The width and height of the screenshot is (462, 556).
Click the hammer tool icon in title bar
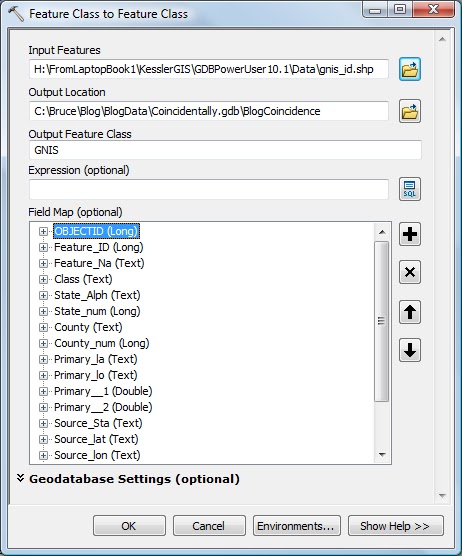16,14
